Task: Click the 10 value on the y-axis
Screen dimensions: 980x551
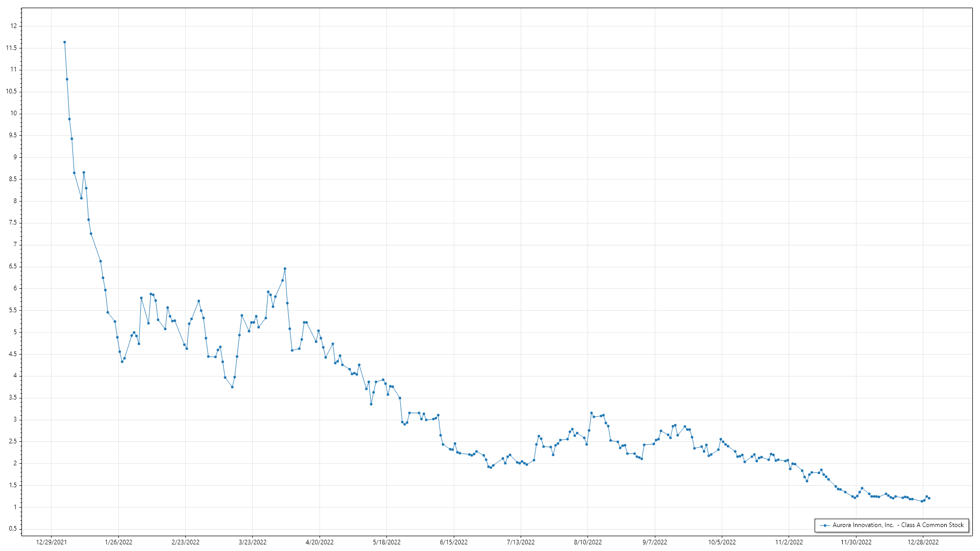Action: [x=14, y=113]
